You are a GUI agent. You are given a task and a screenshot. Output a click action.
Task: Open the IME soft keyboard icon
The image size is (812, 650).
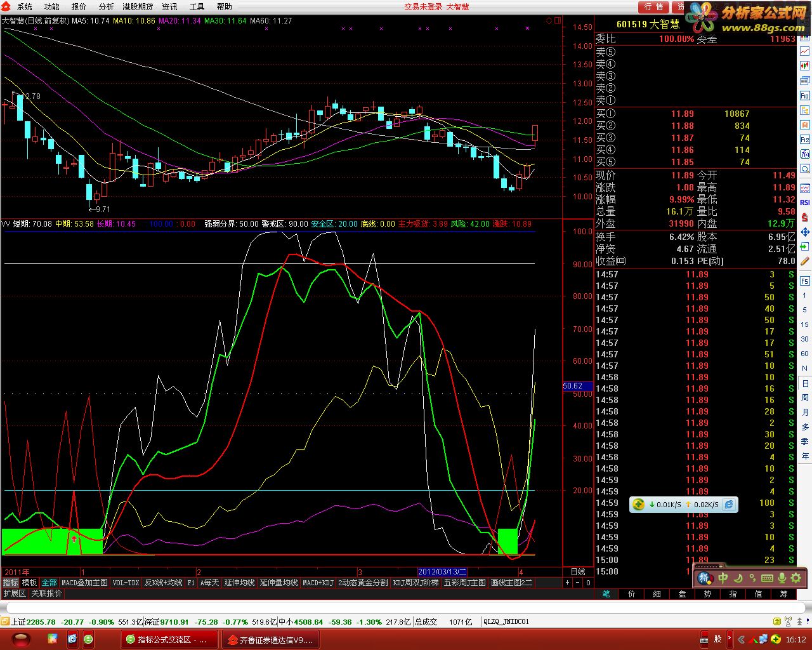(x=767, y=578)
